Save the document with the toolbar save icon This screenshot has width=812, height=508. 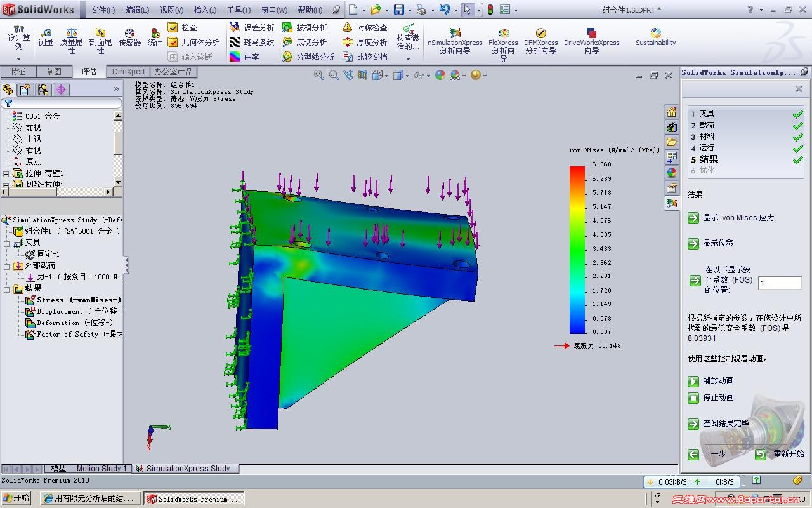[x=399, y=10]
